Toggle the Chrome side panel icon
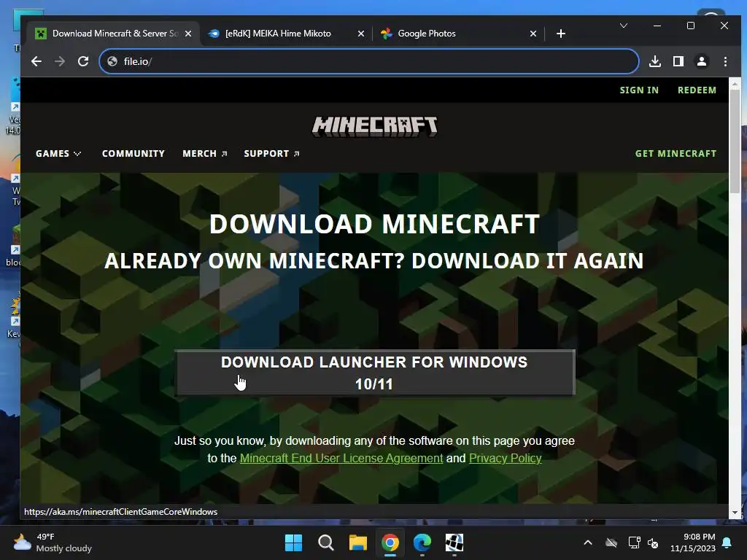747x560 pixels. point(678,61)
